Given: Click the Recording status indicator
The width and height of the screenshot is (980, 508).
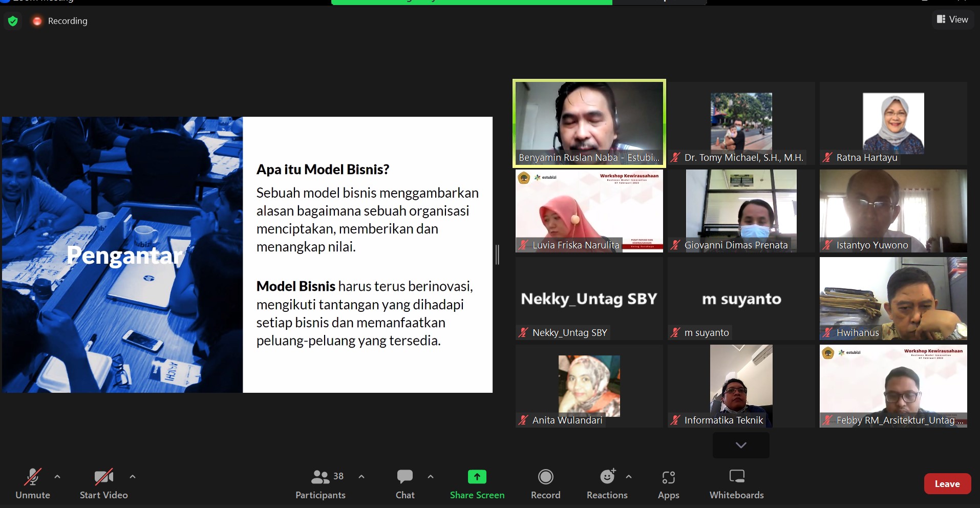Looking at the screenshot, I should click(x=60, y=21).
